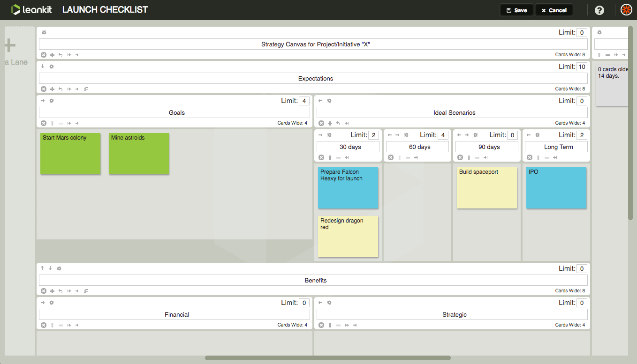Open the settings gear on the Goals lane
Viewport: 637px width, 364px height.
pos(52,100)
